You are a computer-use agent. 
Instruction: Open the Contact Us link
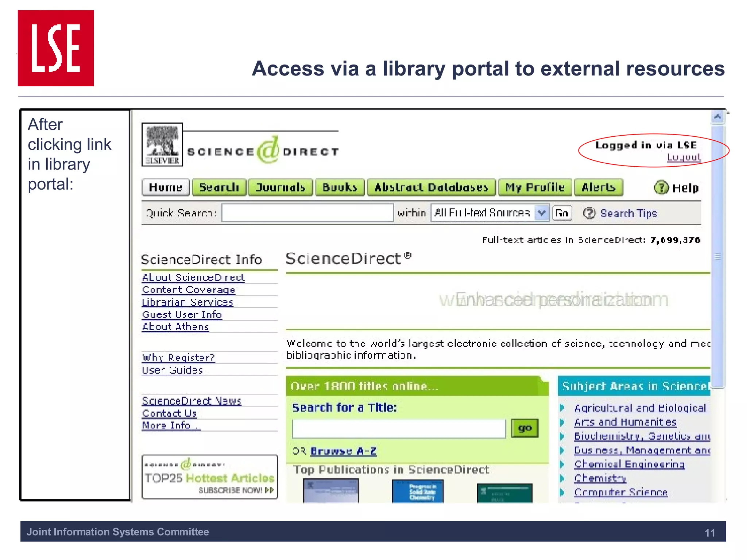[169, 413]
